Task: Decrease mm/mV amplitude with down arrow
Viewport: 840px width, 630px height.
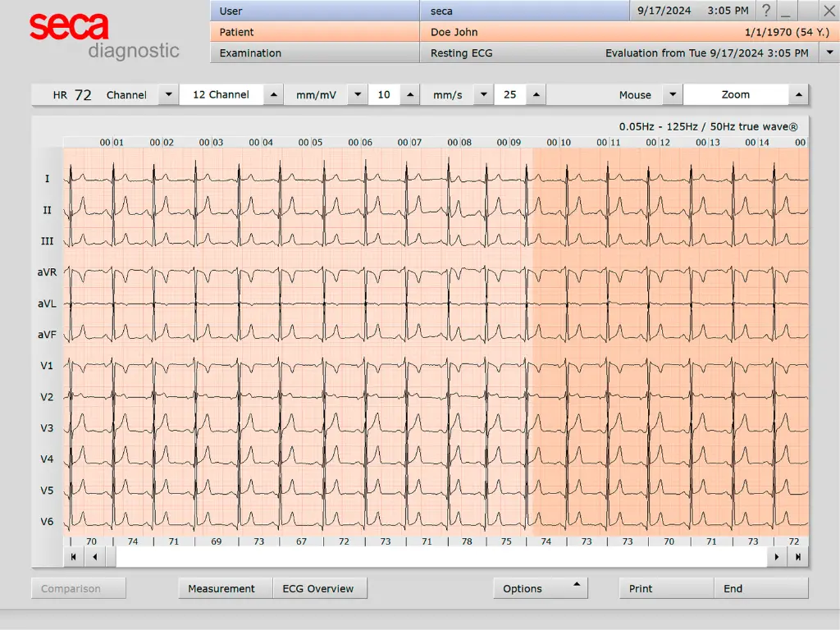Action: 357,94
